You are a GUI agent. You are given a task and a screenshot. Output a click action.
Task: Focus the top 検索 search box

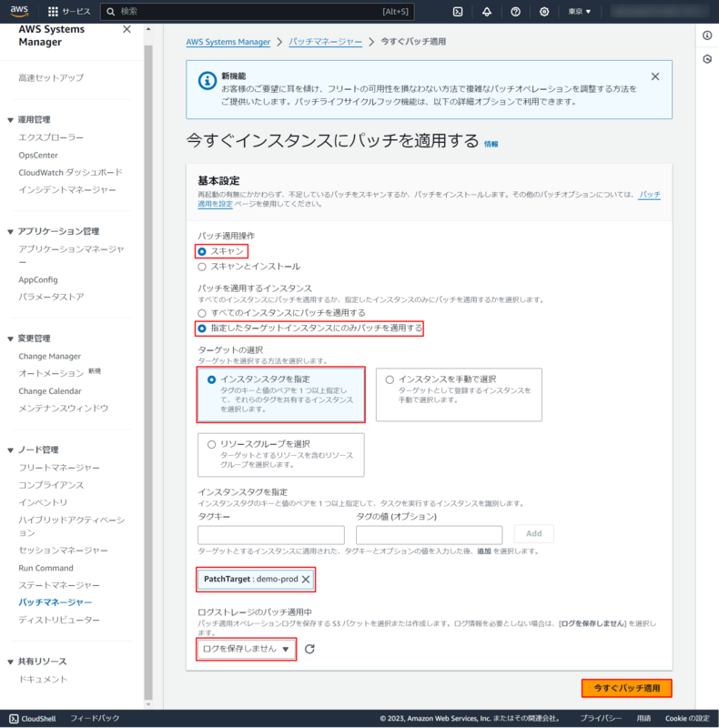click(258, 12)
